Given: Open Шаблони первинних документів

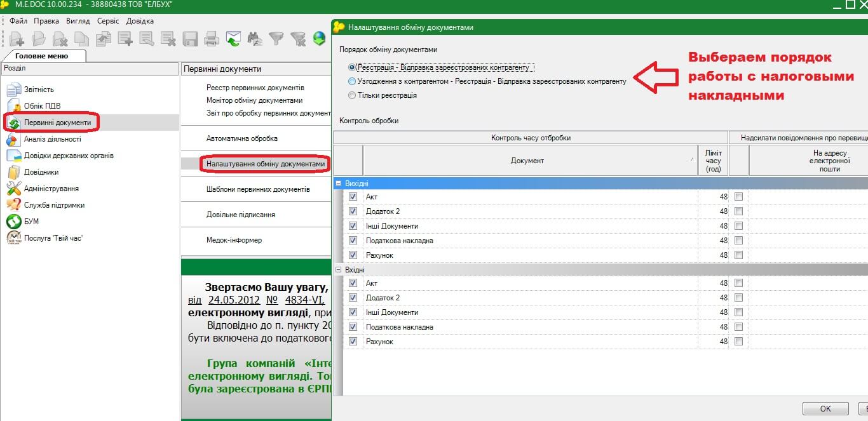Looking at the screenshot, I should pos(258,189).
